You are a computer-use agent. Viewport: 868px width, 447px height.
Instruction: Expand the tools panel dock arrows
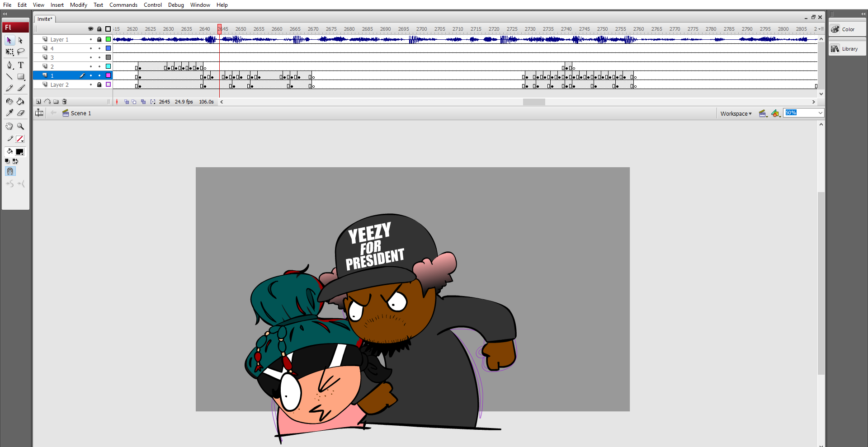click(x=5, y=14)
